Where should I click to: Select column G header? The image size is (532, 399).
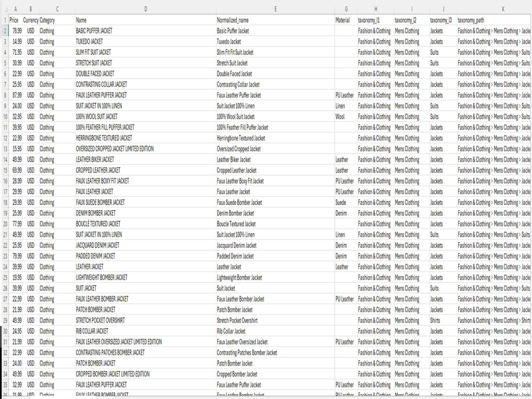(x=346, y=9)
